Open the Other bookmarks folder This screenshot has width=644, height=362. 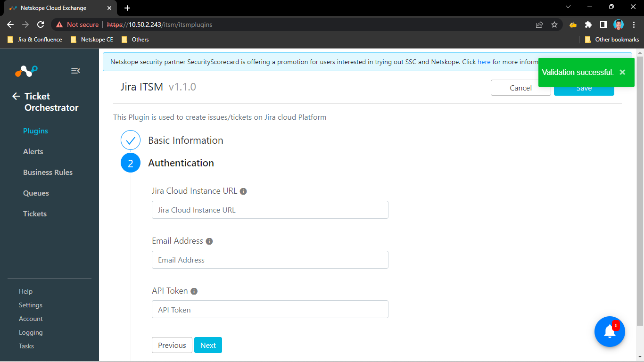pyautogui.click(x=612, y=40)
